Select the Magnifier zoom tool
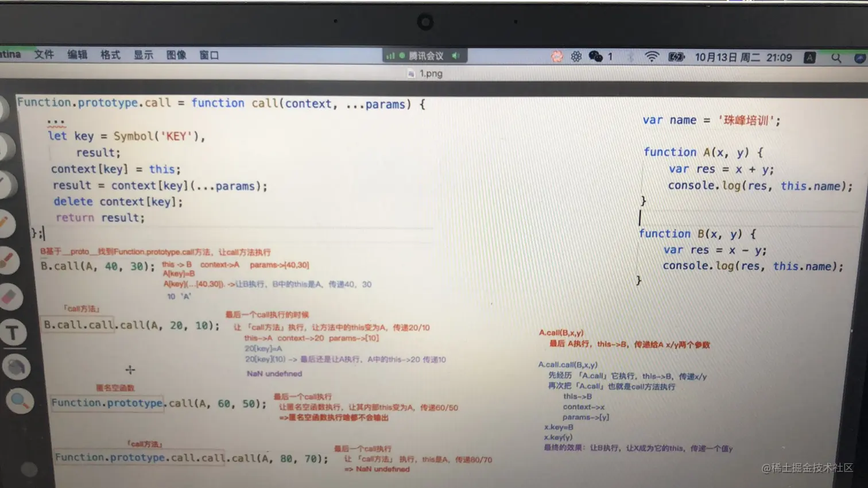Image resolution: width=868 pixels, height=488 pixels. tap(20, 401)
